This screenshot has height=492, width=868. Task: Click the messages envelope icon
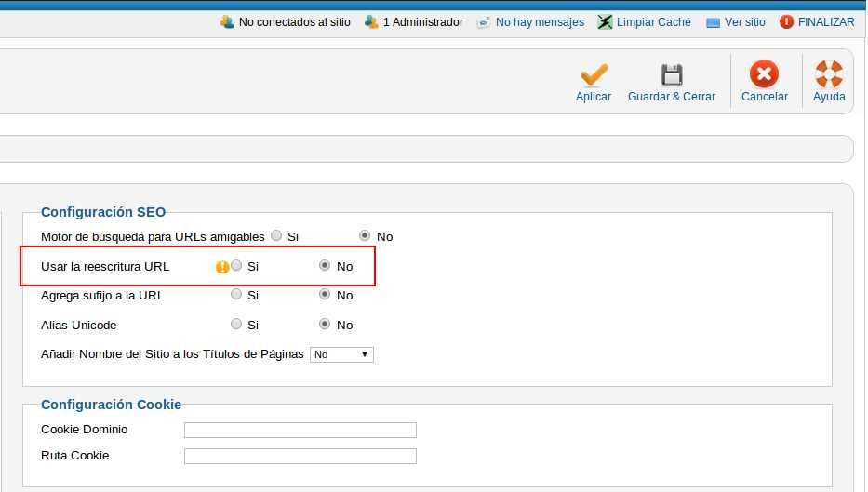pos(483,22)
